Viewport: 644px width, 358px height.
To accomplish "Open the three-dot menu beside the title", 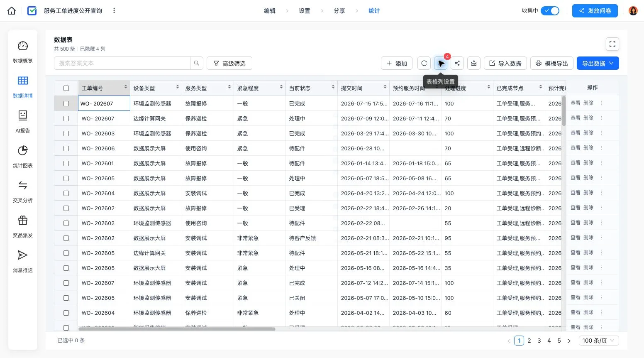I will coord(114,10).
